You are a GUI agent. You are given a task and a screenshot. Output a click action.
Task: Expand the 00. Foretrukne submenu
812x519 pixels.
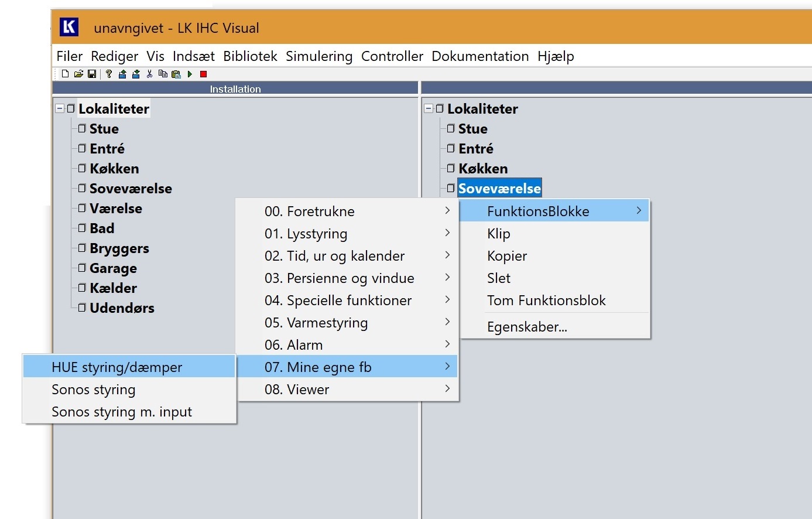[347, 211]
